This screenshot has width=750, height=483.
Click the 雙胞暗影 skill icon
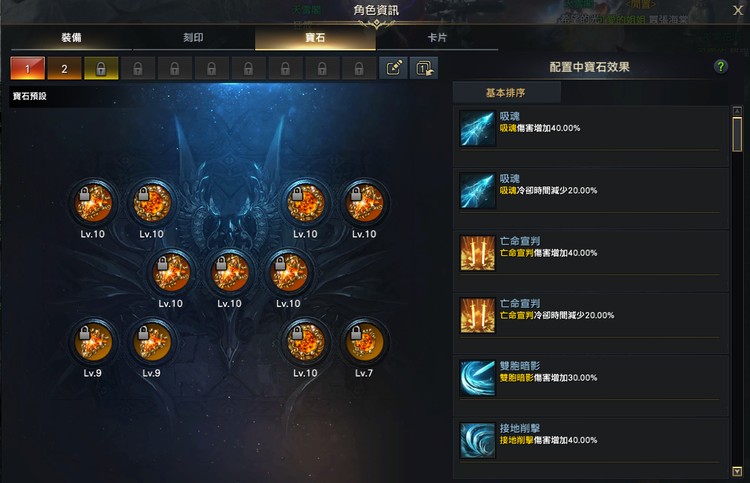coord(477,378)
